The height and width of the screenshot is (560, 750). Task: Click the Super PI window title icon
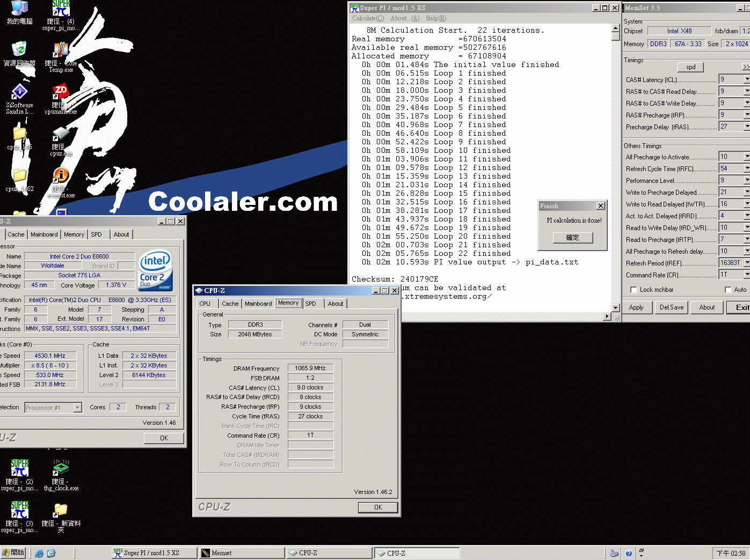coord(354,8)
